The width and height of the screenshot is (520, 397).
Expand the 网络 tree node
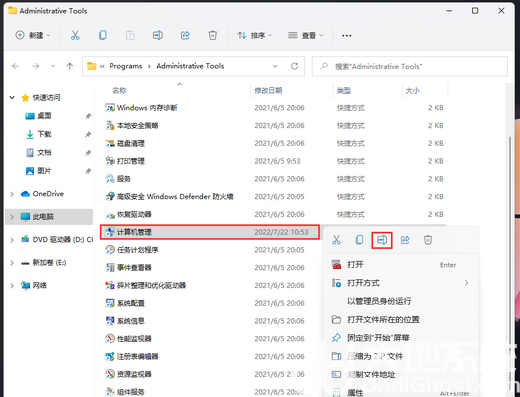(12, 286)
